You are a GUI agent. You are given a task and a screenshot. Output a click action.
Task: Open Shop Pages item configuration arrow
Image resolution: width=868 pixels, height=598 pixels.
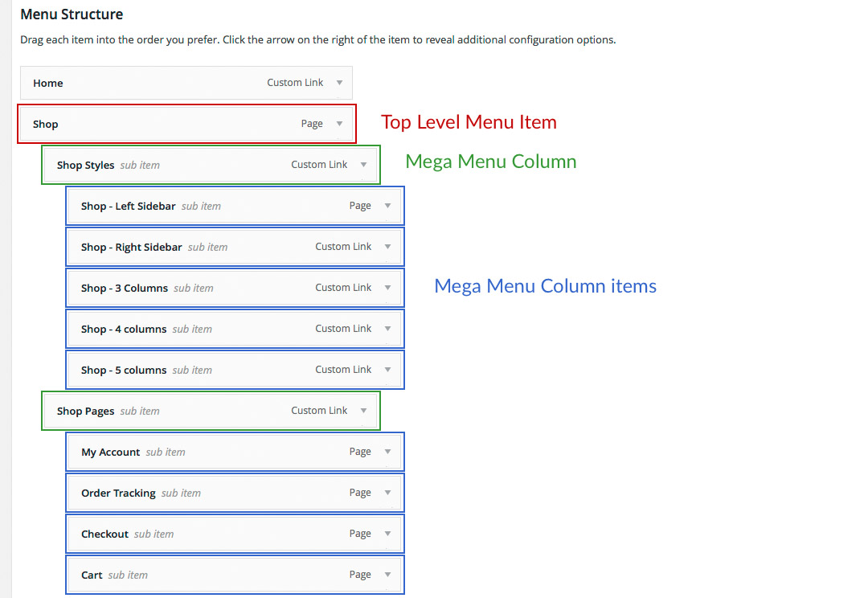(x=364, y=410)
